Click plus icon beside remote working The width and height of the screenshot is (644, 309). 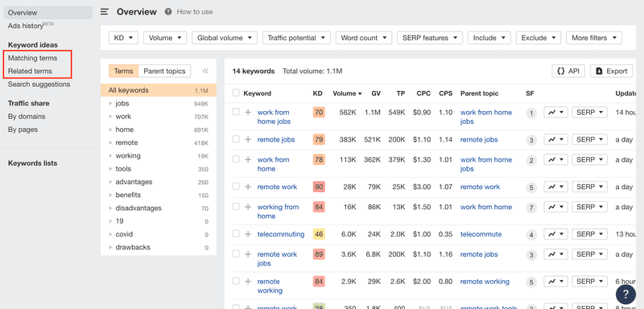point(248,282)
